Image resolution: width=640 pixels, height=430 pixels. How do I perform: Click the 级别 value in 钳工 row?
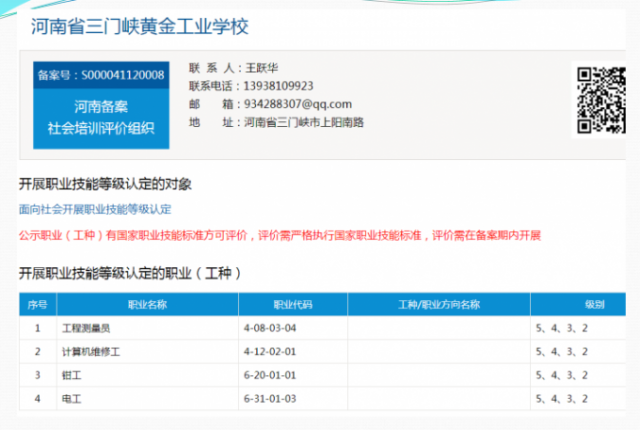(562, 375)
